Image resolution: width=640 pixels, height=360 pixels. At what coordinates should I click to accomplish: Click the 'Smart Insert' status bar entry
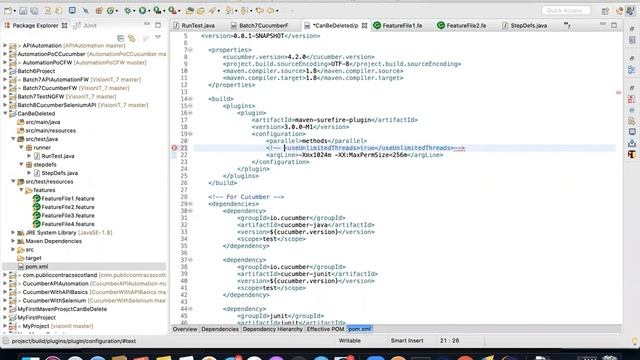click(x=407, y=341)
